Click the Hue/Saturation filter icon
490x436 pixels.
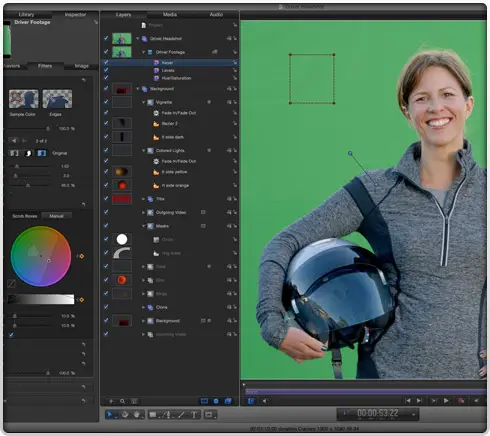coord(156,78)
